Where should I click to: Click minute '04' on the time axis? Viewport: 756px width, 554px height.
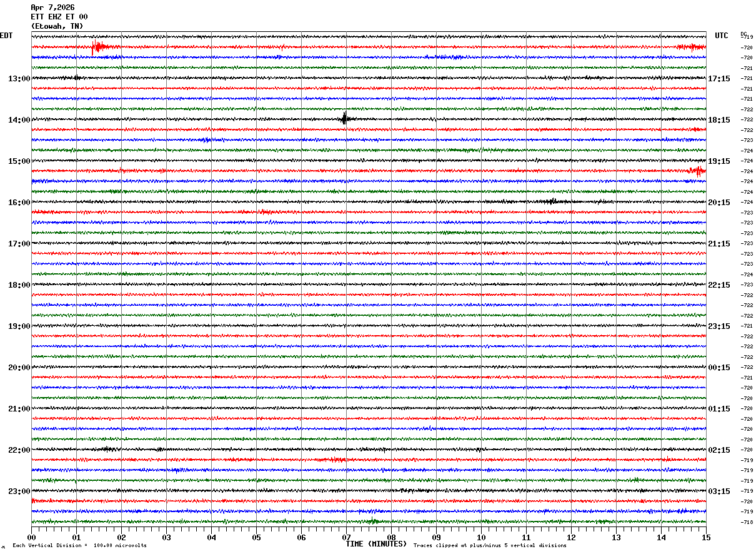click(211, 537)
